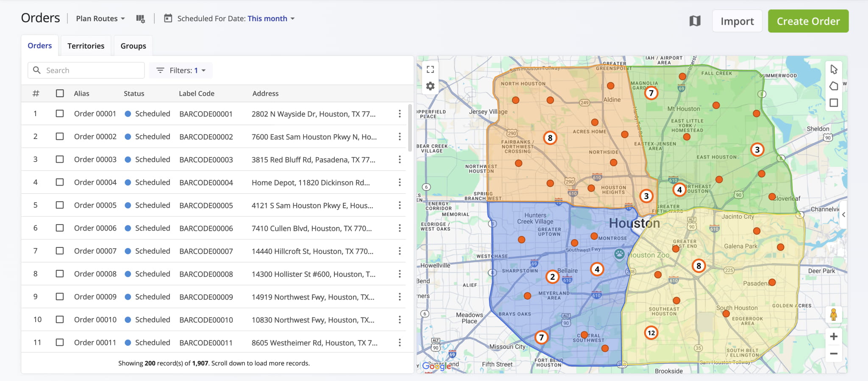Screen dimensions: 868x381
Task: Expand the Filters: 1 dropdown
Action: pos(181,70)
